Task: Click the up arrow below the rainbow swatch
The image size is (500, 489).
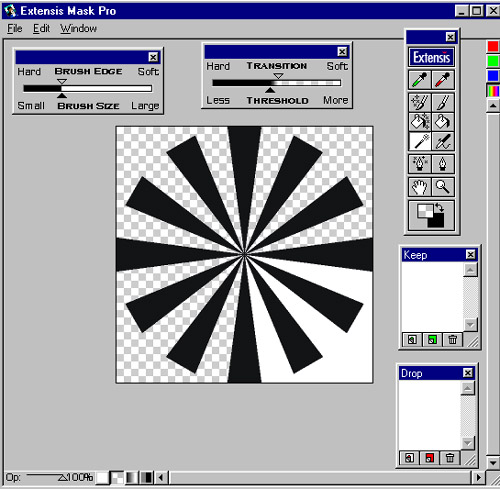Action: (x=493, y=106)
